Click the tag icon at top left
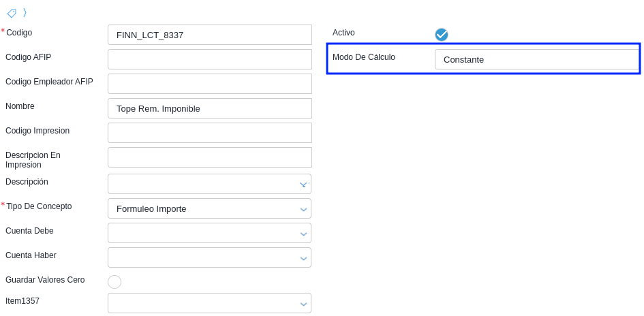Image resolution: width=644 pixels, height=316 pixels. [12, 13]
